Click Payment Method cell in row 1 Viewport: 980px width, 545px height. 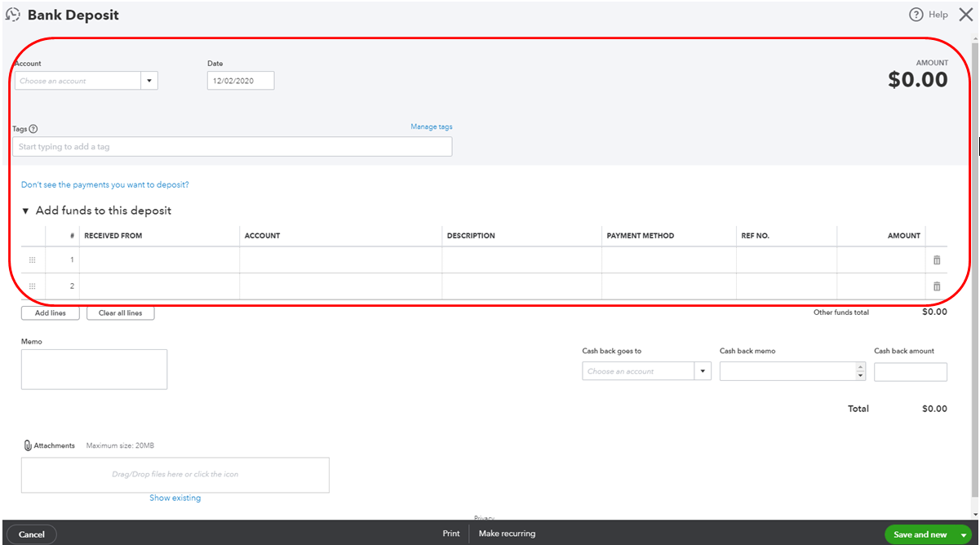(x=669, y=260)
